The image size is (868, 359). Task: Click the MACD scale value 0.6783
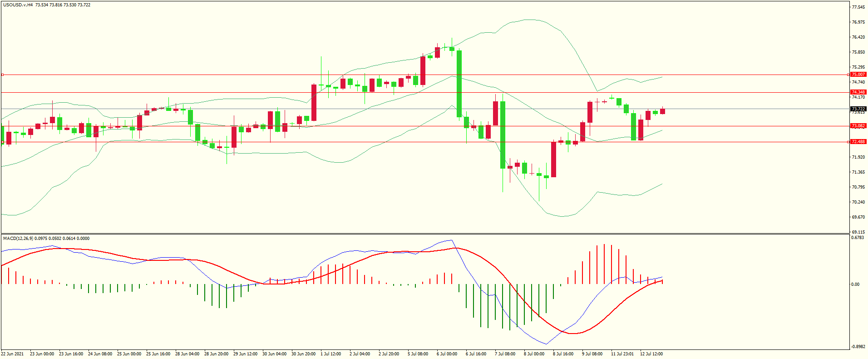[x=858, y=238]
